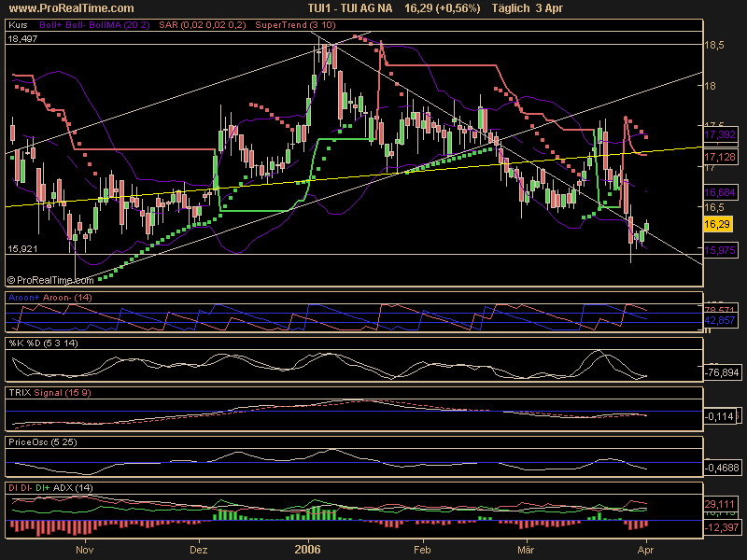Image resolution: width=747 pixels, height=560 pixels.
Task: Click the ProRealTime.com copyright watermark
Action: point(50,279)
